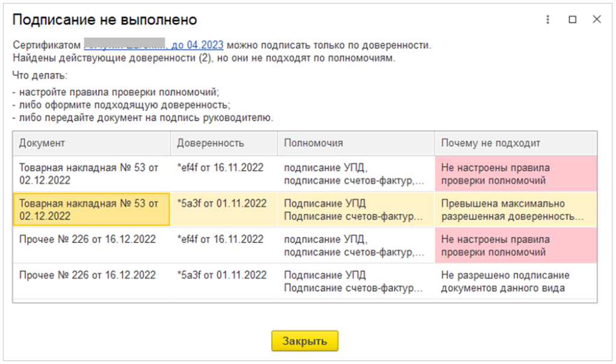Close dialog with the X icon
616x364 pixels.
597,19
